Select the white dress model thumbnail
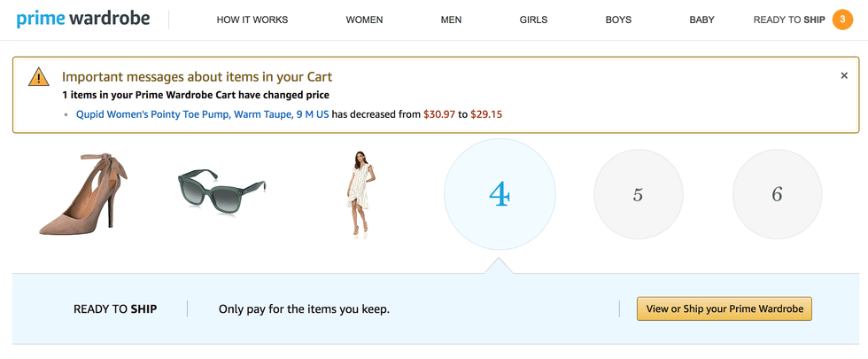This screenshot has width=868, height=359. [362, 194]
